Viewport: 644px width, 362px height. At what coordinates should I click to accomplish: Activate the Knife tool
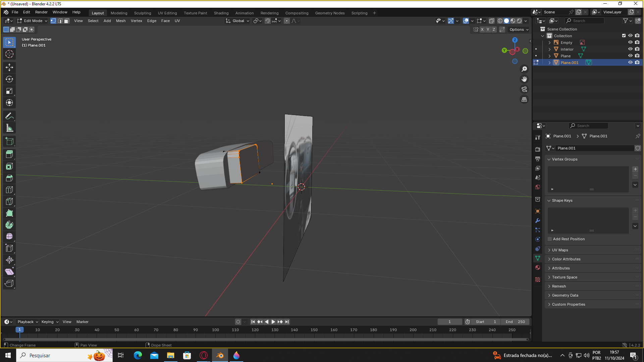(9, 201)
